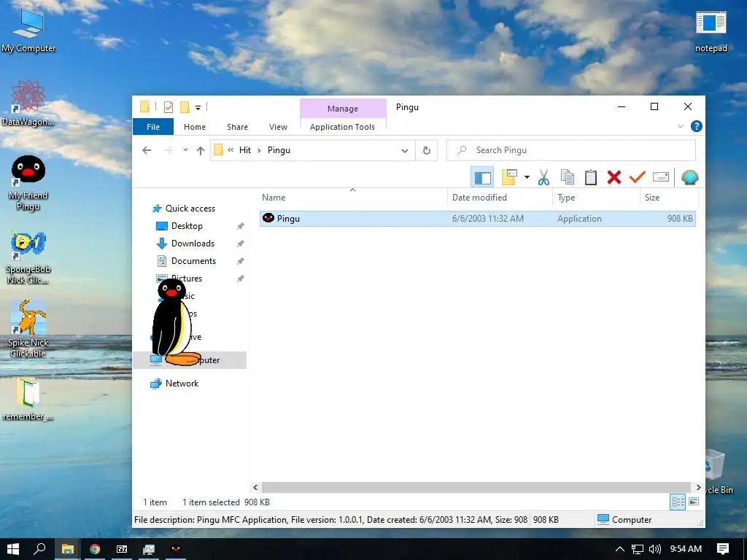Open the Action Center notification icon
This screenshot has height=560, width=747.
coord(723,549)
